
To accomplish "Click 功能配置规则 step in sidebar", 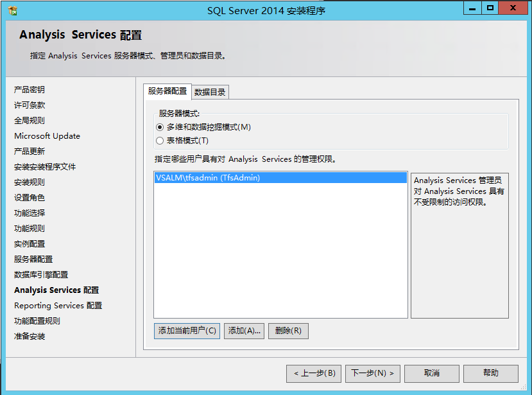I will 37,321.
